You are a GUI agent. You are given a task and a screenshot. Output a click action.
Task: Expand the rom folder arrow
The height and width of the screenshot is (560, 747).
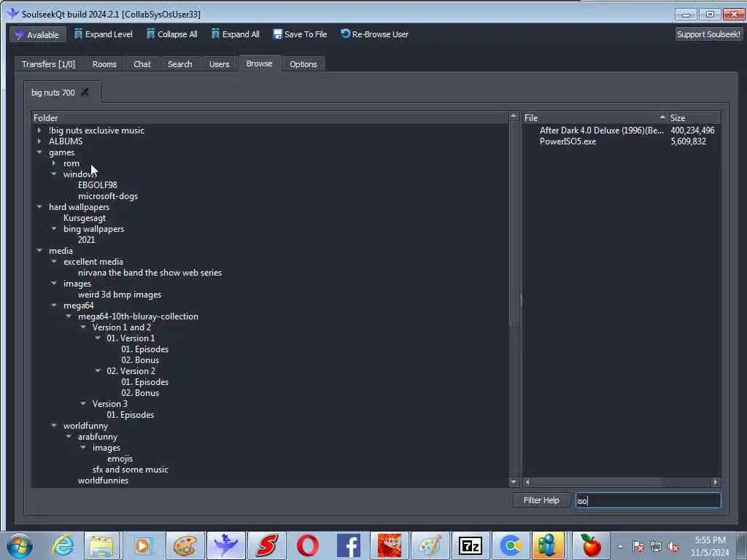(x=54, y=163)
